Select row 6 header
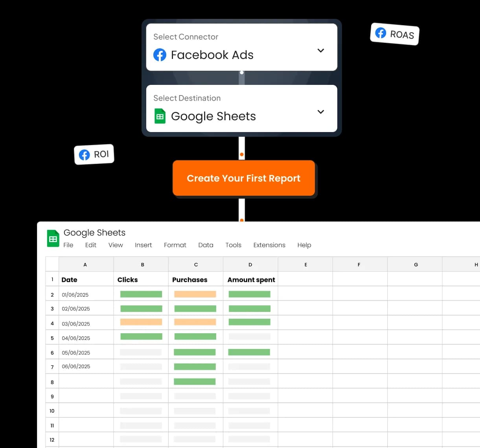Screen dimensions: 480x448 (x=52, y=353)
